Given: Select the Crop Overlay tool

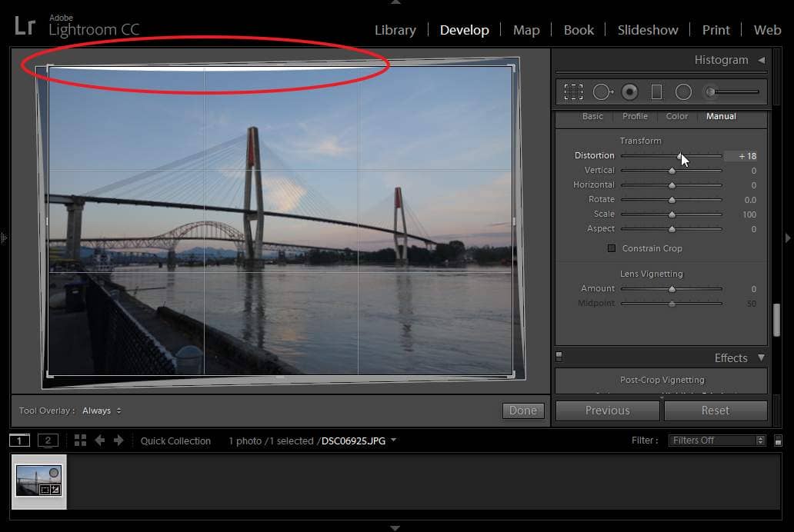Looking at the screenshot, I should click(x=573, y=92).
